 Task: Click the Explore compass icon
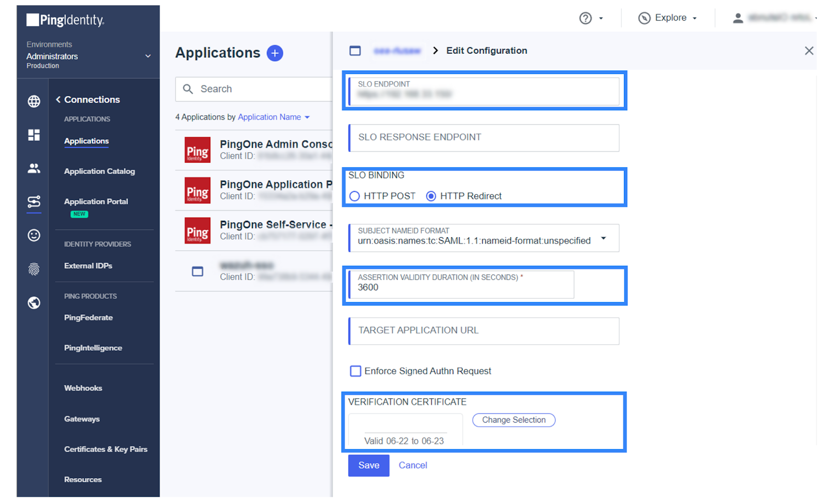pyautogui.click(x=644, y=18)
